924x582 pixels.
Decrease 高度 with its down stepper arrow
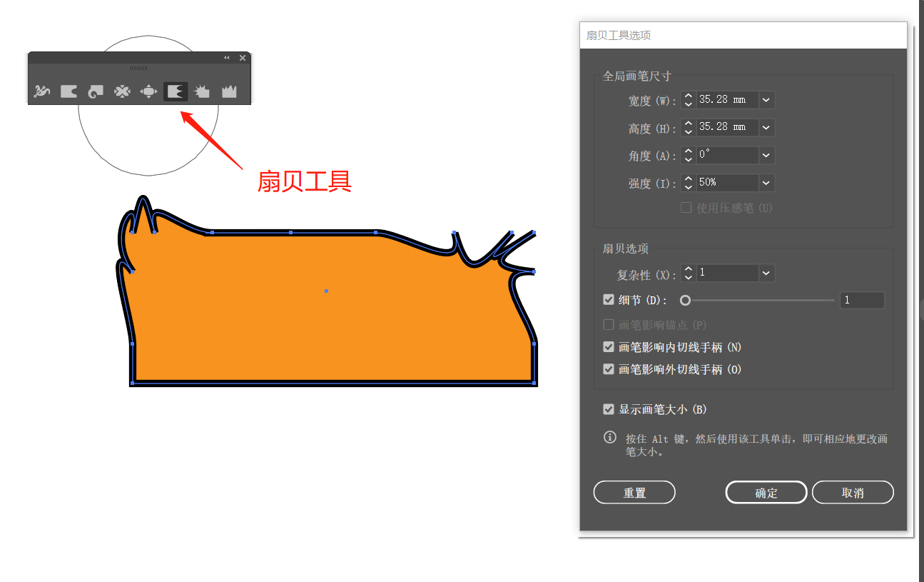click(x=688, y=131)
